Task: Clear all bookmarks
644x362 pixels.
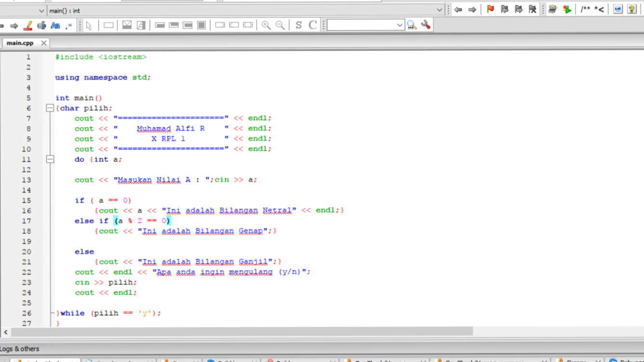Action: pos(533,9)
